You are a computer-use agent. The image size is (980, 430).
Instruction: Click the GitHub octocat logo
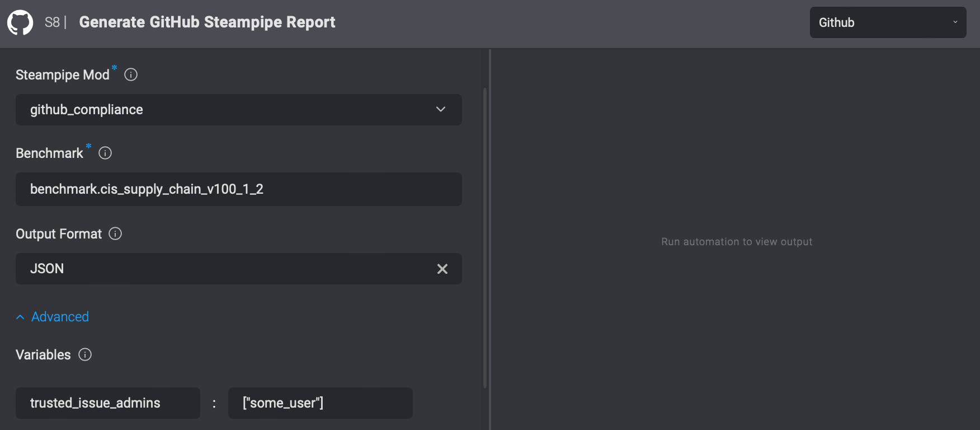tap(20, 22)
